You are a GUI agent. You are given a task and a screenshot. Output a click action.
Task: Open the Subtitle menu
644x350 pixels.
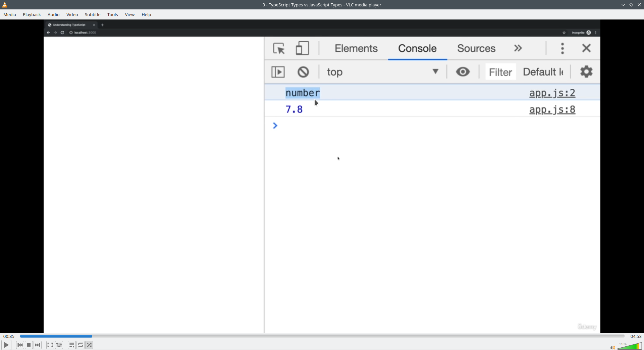pyautogui.click(x=93, y=14)
